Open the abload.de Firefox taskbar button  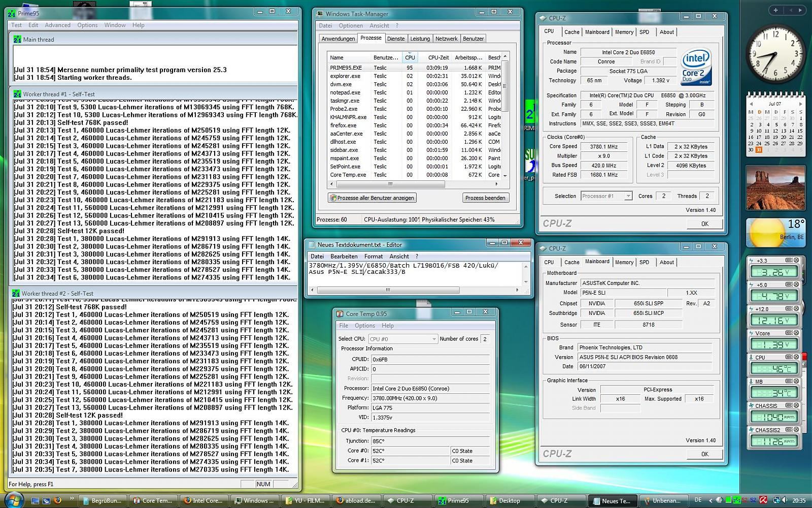(357, 500)
